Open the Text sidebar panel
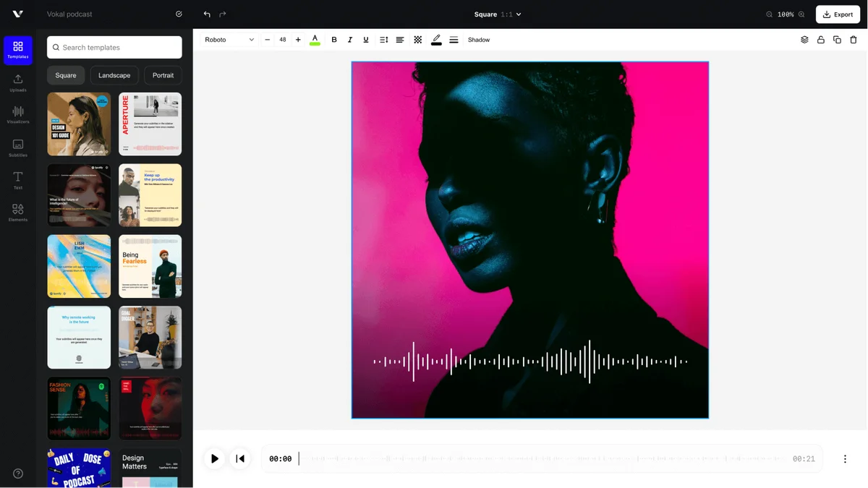 pyautogui.click(x=18, y=180)
